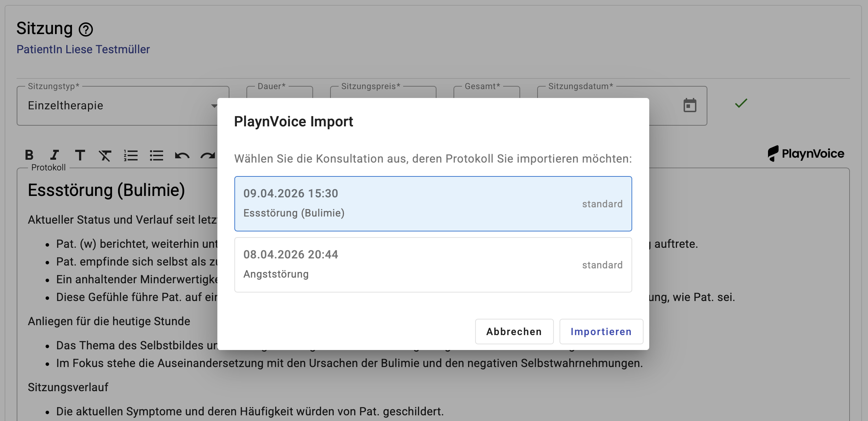Open the Sitzungsdatum calendar picker
This screenshot has height=421, width=868.
(x=690, y=105)
